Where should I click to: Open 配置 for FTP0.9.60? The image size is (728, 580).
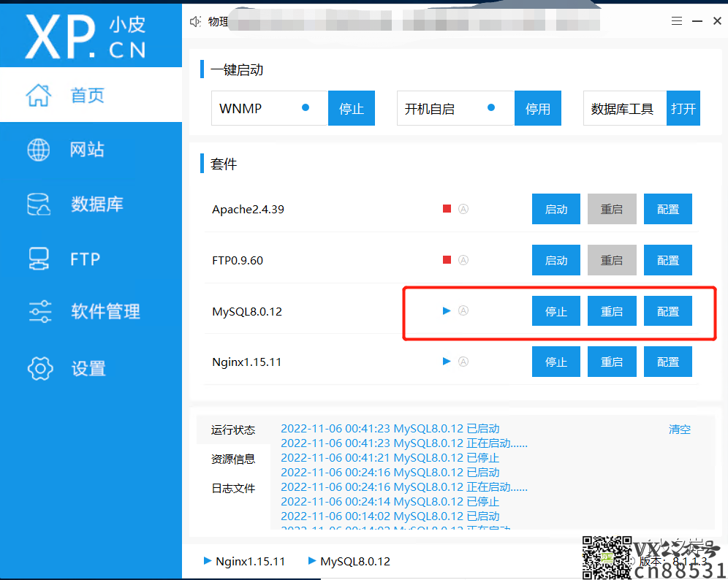pos(667,260)
